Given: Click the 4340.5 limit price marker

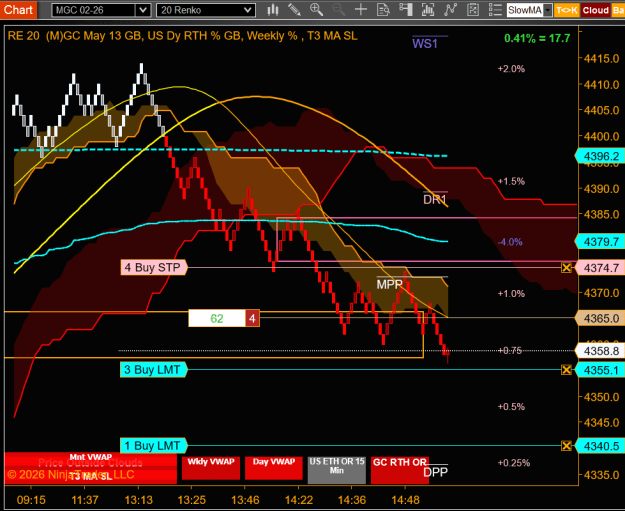Looking at the screenshot, I should click(599, 446).
